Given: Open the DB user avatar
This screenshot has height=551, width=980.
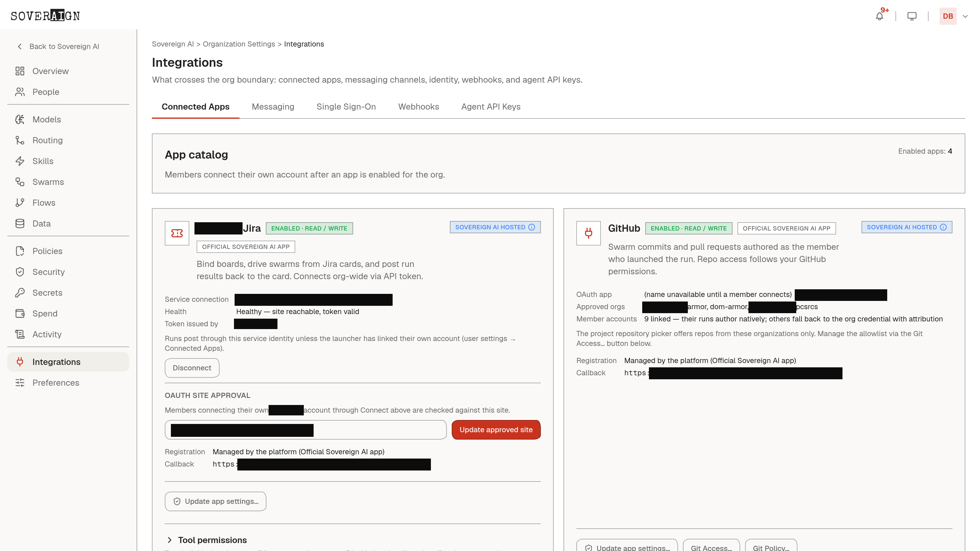Looking at the screenshot, I should tap(948, 16).
